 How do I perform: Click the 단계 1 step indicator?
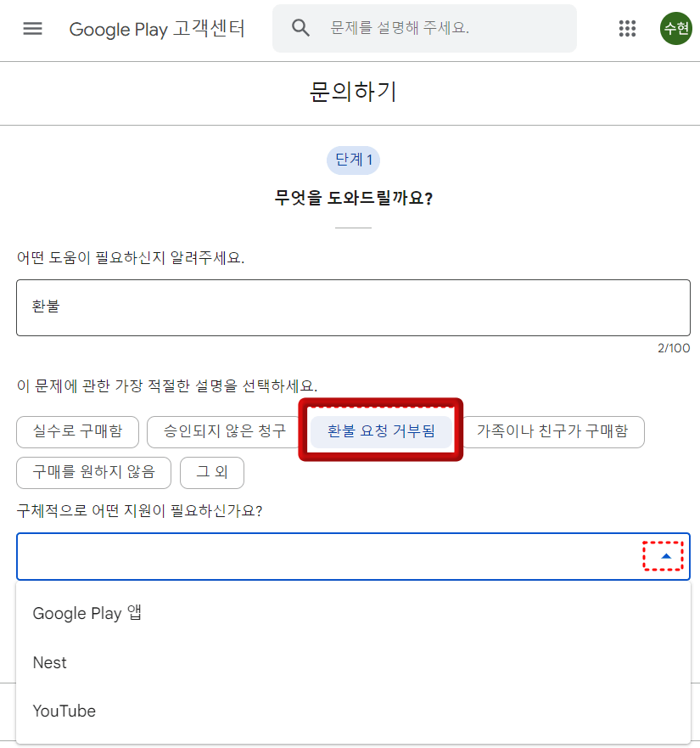click(352, 160)
